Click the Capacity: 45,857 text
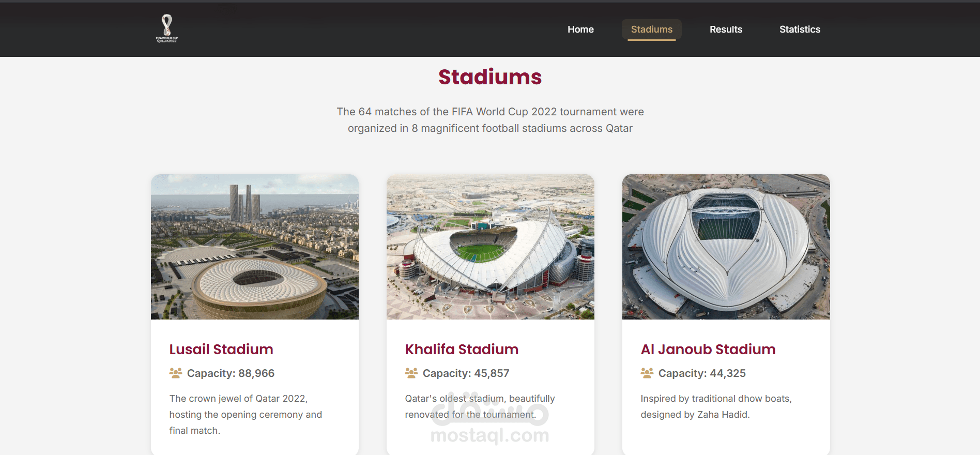980x455 pixels. point(466,373)
